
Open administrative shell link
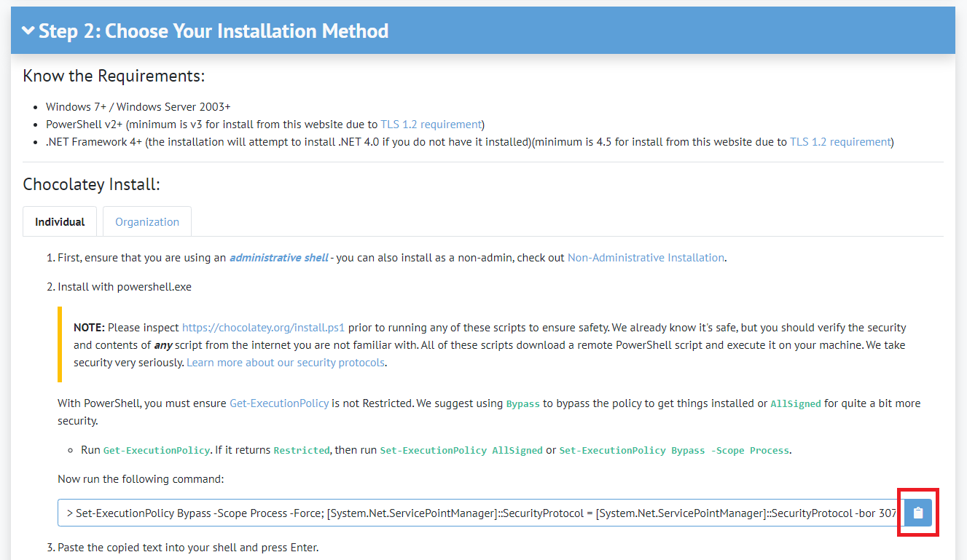279,257
